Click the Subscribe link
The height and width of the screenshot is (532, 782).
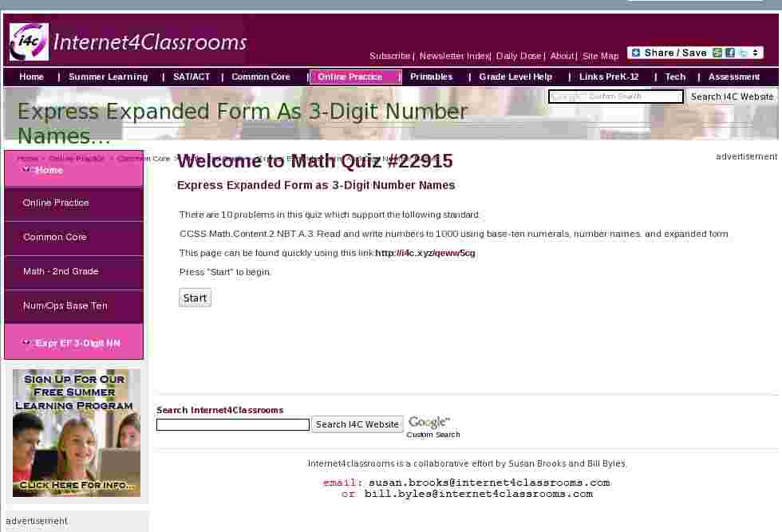pos(389,56)
